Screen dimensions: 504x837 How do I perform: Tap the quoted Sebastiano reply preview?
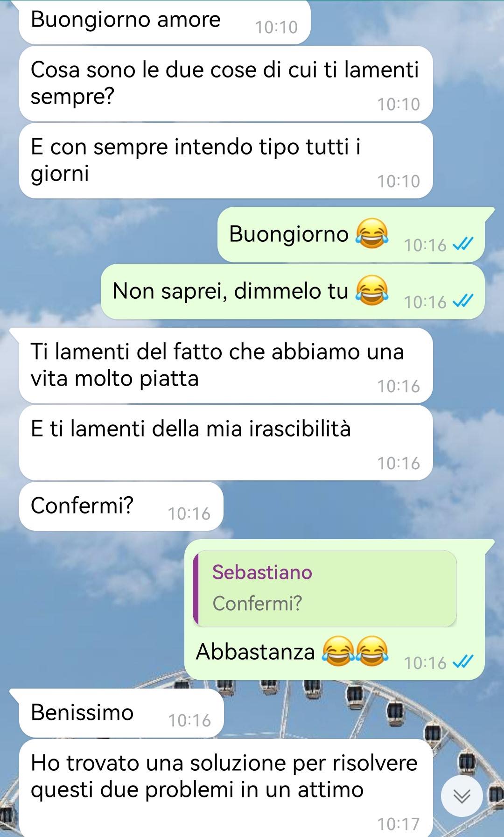click(x=325, y=588)
